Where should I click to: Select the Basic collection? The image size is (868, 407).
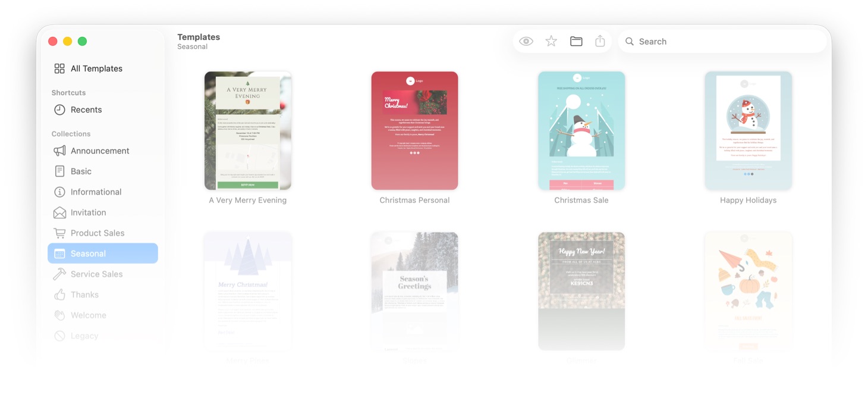point(81,171)
